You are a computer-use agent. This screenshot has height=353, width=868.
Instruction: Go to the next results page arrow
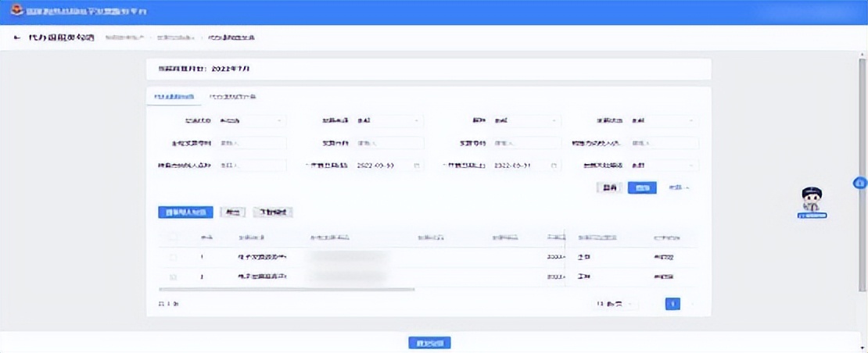(x=692, y=304)
